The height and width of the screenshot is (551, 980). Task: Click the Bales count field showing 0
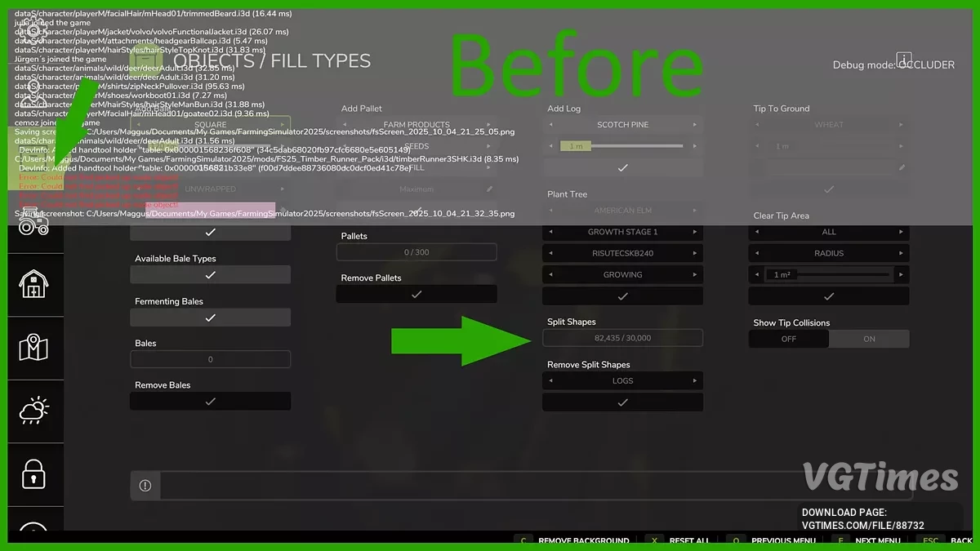(x=210, y=359)
